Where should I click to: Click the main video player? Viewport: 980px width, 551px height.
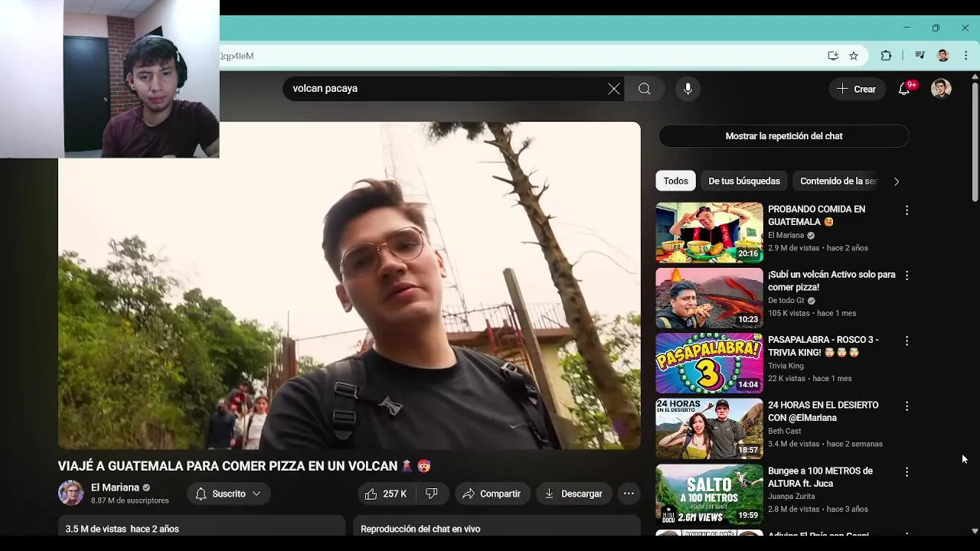(349, 285)
